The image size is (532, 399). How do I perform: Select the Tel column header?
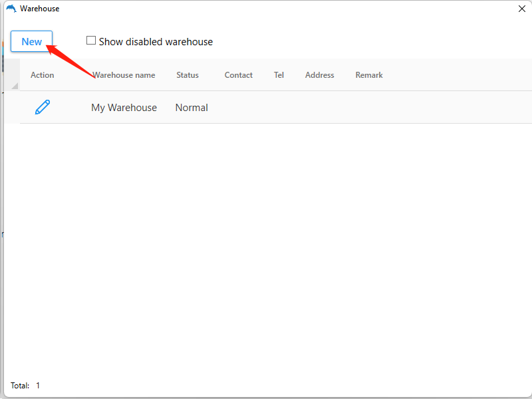point(279,75)
